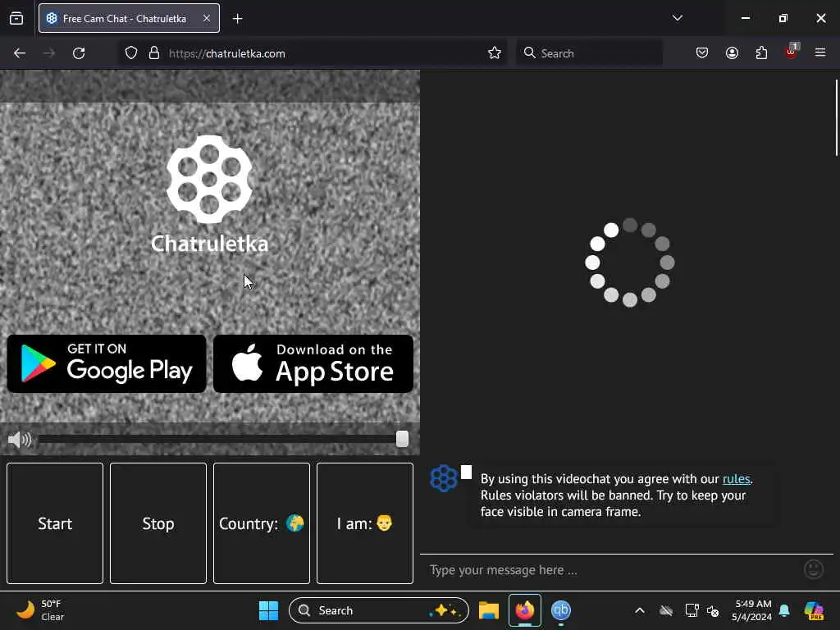This screenshot has height=630, width=840.
Task: Open the uBlock Origin extension icon
Action: pyautogui.click(x=792, y=52)
